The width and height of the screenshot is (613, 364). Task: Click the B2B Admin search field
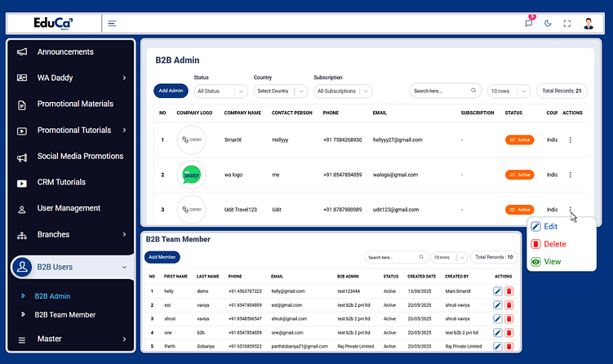441,91
